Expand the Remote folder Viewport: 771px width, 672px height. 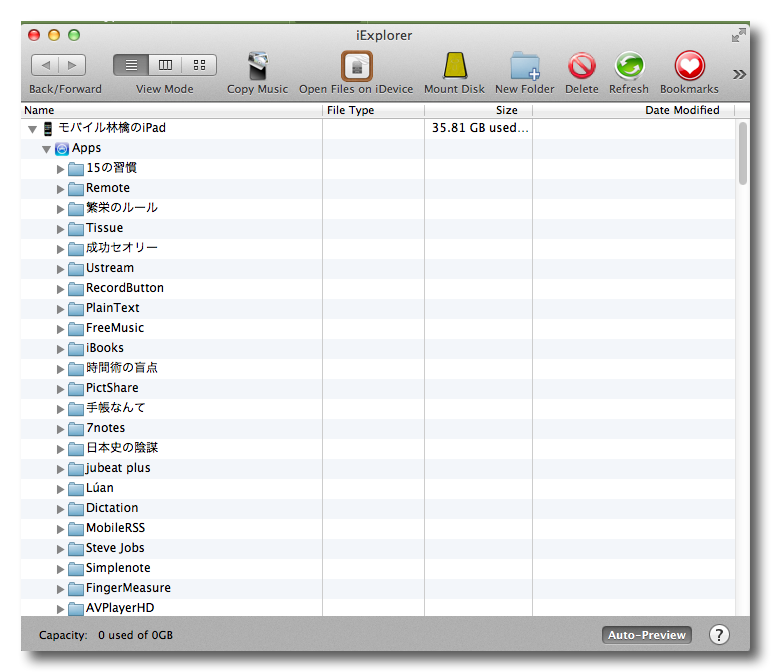[60, 189]
